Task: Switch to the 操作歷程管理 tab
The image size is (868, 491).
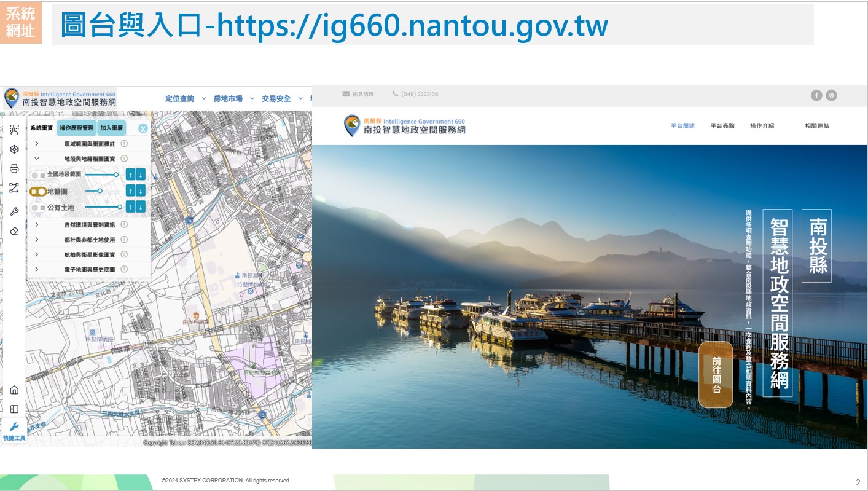Action: coord(76,128)
